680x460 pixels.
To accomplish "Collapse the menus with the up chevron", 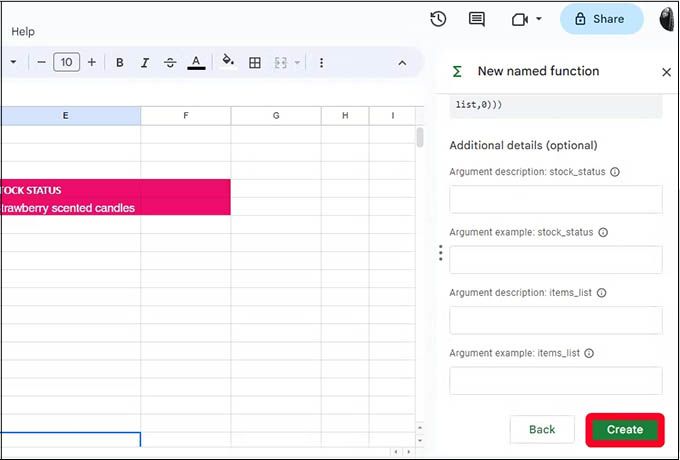I will click(x=402, y=63).
